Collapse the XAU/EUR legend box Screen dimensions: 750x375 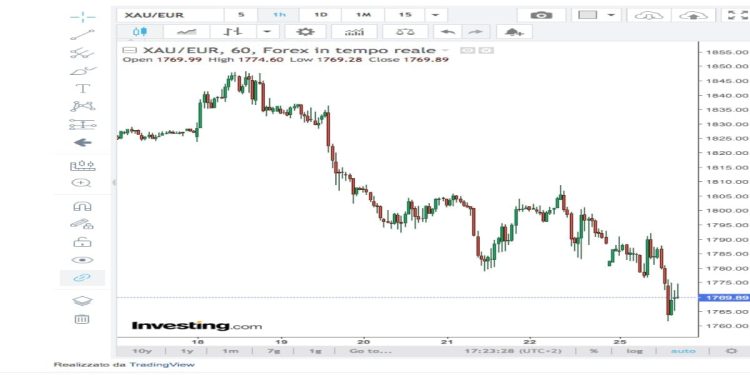[x=129, y=50]
